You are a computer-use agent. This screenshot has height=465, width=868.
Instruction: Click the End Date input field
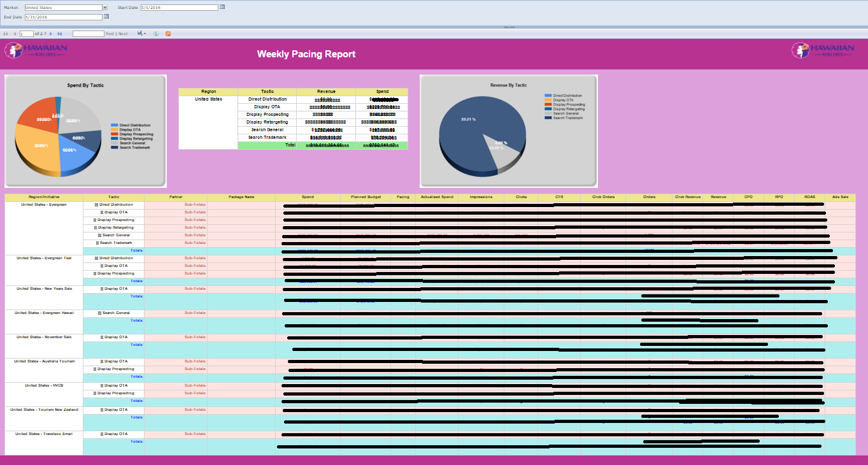click(63, 17)
